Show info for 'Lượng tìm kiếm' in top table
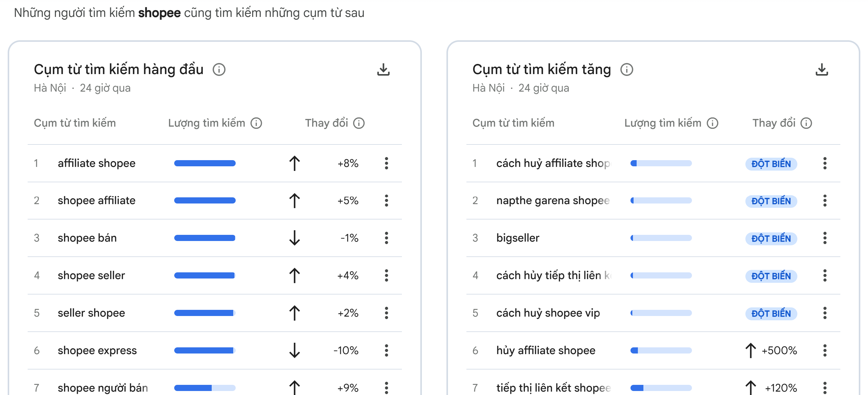 point(257,123)
